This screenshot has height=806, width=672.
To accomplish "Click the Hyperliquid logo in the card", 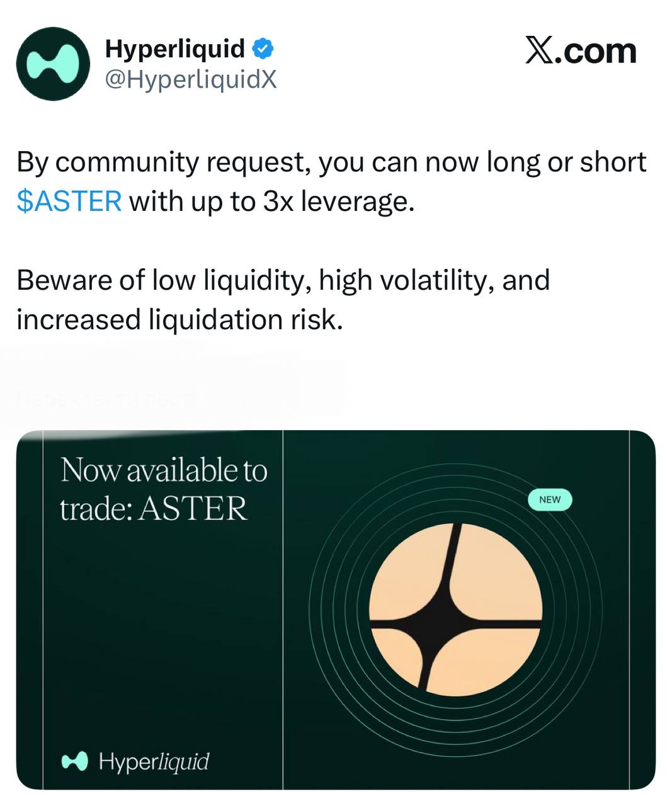I will pyautogui.click(x=75, y=762).
